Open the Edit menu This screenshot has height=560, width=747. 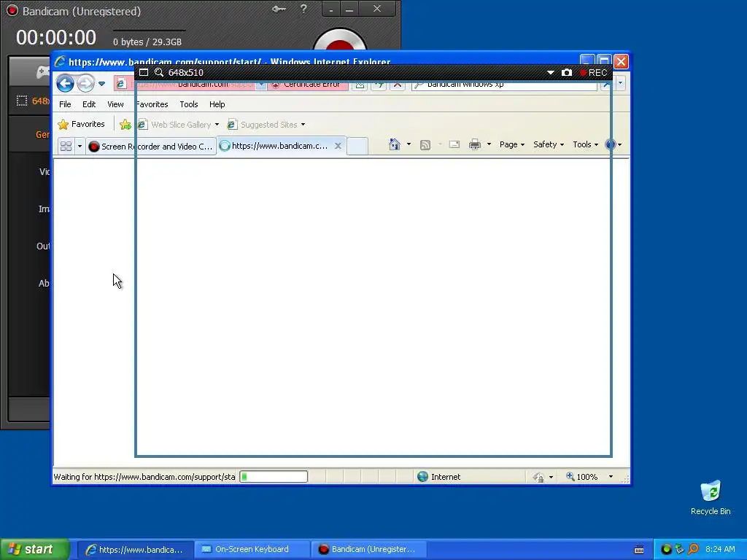pyautogui.click(x=89, y=104)
